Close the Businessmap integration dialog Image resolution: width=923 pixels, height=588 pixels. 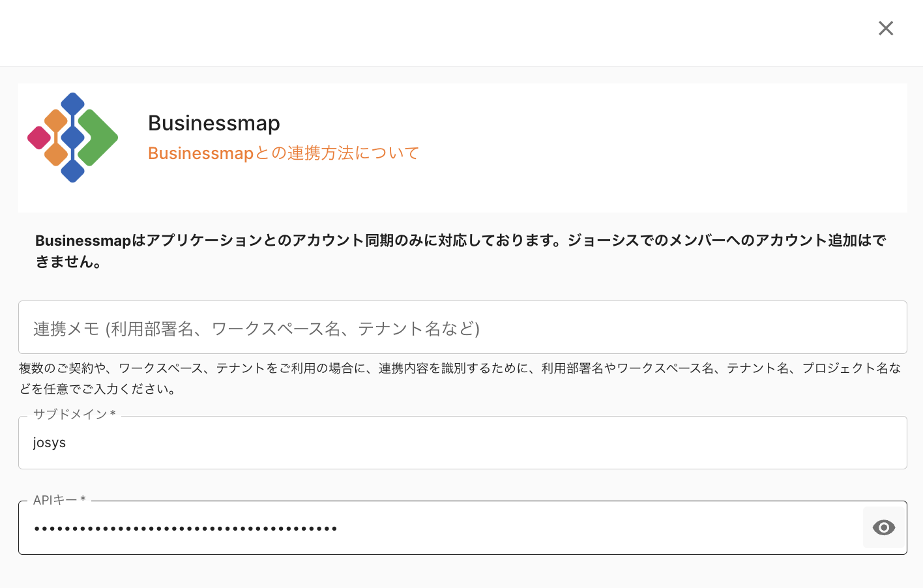(885, 28)
